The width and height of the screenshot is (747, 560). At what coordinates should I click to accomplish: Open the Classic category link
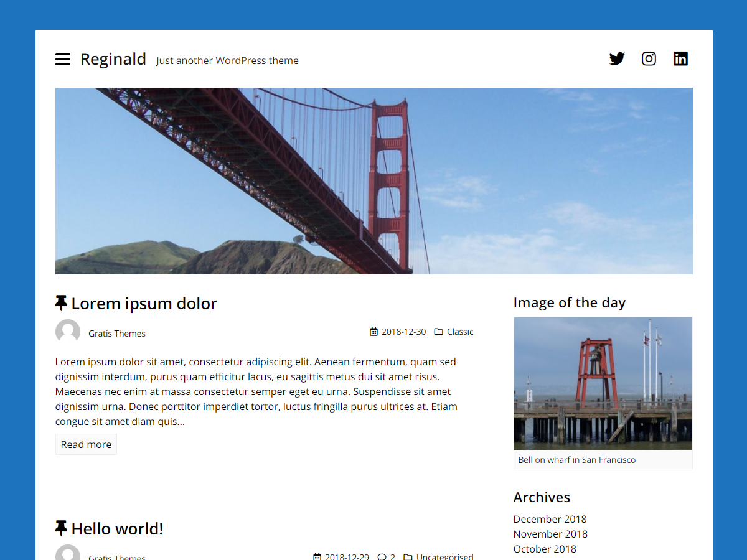coord(460,332)
